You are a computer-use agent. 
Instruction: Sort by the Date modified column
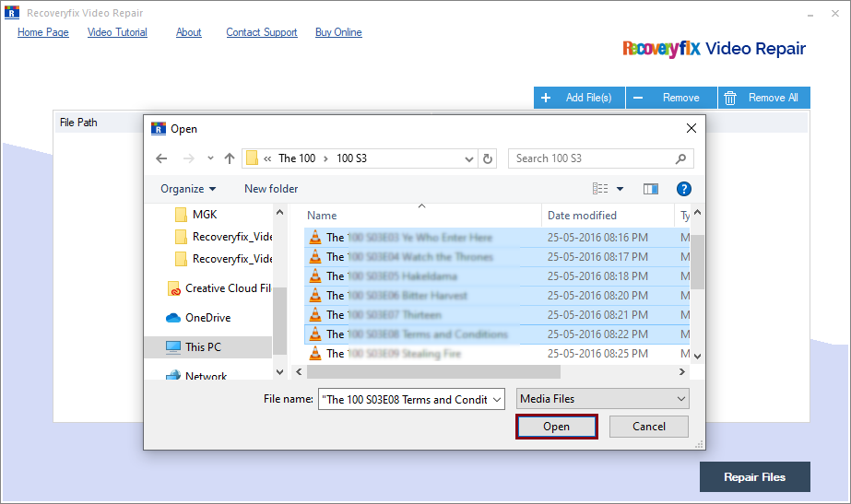coord(582,216)
